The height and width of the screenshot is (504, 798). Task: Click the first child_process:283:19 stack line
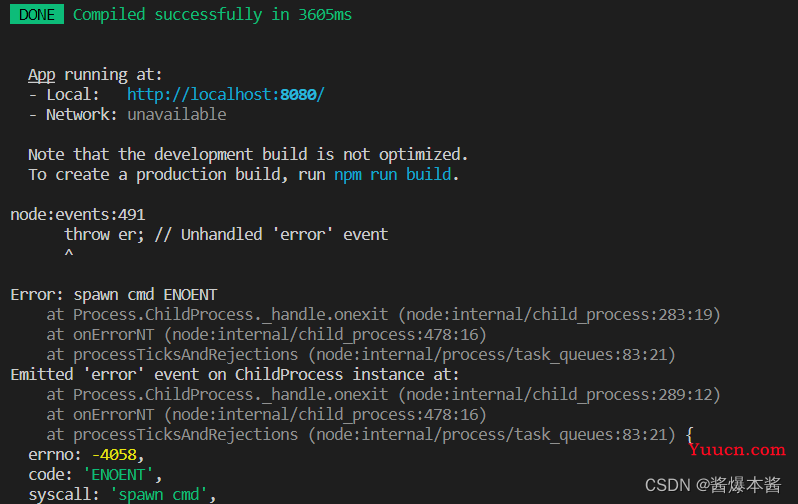click(x=383, y=315)
